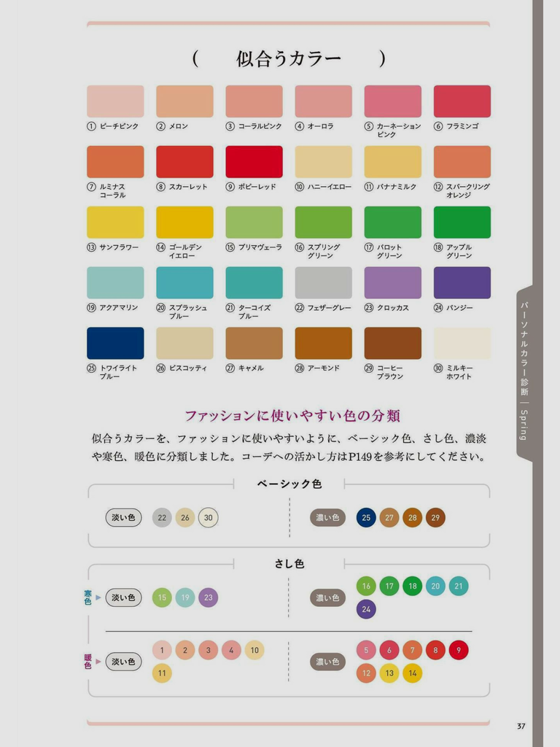Select the メロン color swatch
Viewport: 560px width, 747px height.
pyautogui.click(x=184, y=101)
